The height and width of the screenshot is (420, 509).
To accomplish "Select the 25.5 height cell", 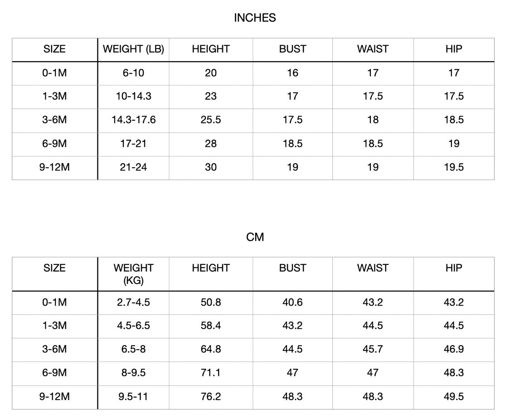I will pyautogui.click(x=211, y=120).
